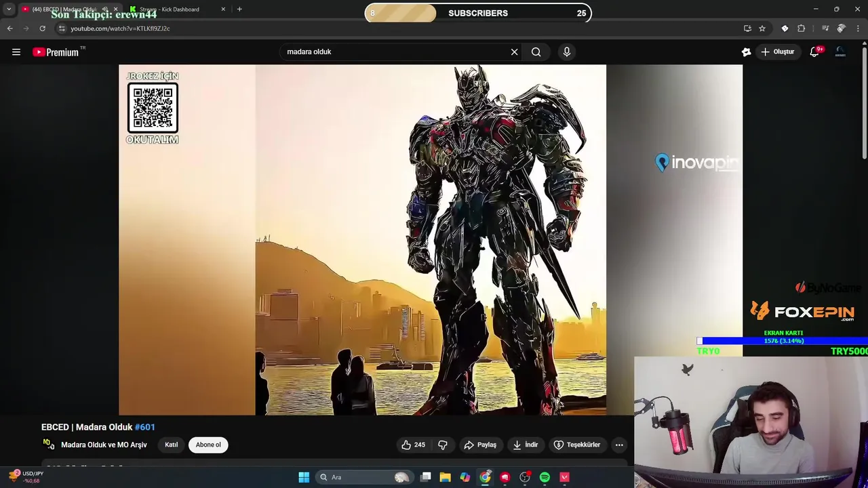Click the taskbar Ara search box
Screen dimensions: 868x488
363,477
